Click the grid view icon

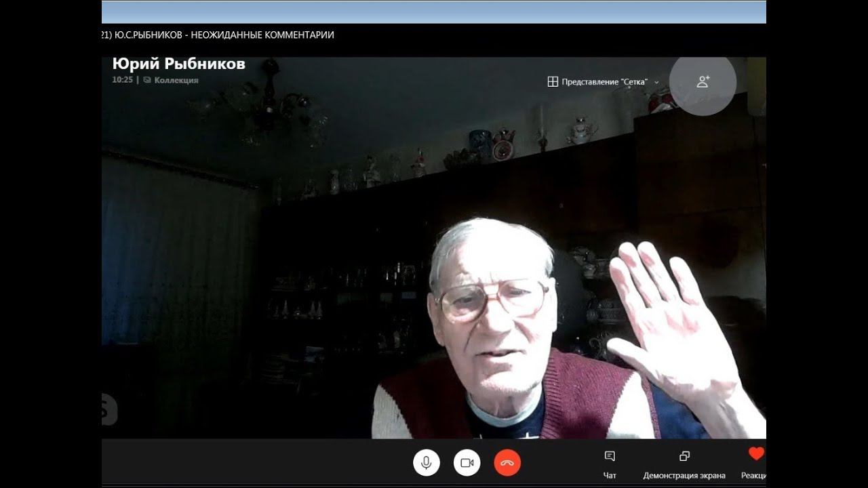553,81
